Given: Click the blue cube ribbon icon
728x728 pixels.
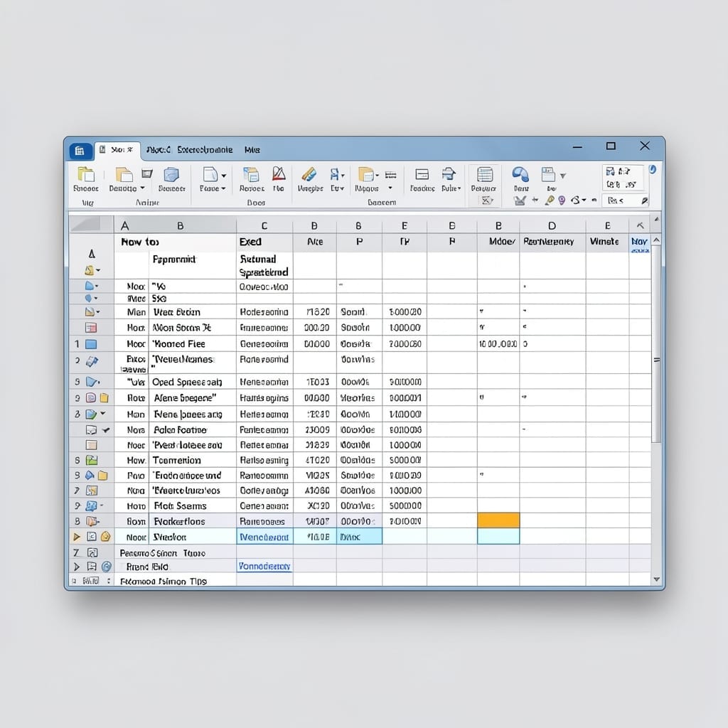Looking at the screenshot, I should coord(171,175).
